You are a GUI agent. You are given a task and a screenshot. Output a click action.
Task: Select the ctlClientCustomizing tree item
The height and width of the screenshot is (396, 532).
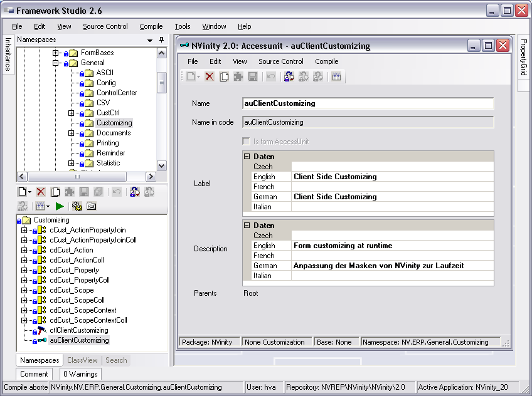(x=79, y=330)
